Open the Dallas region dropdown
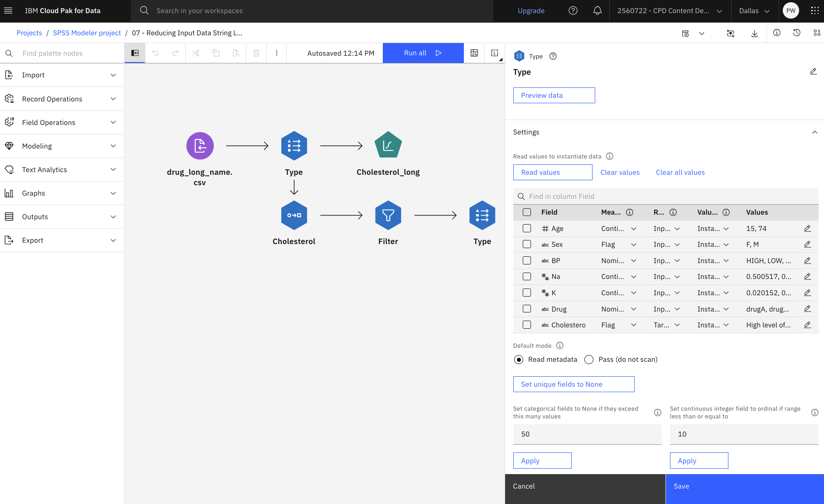 tap(754, 11)
